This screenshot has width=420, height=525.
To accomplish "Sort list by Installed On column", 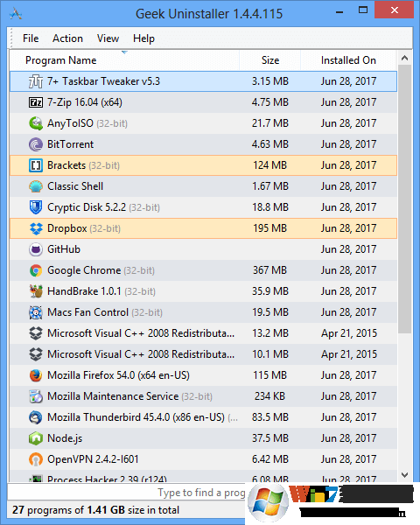I will pos(348,60).
